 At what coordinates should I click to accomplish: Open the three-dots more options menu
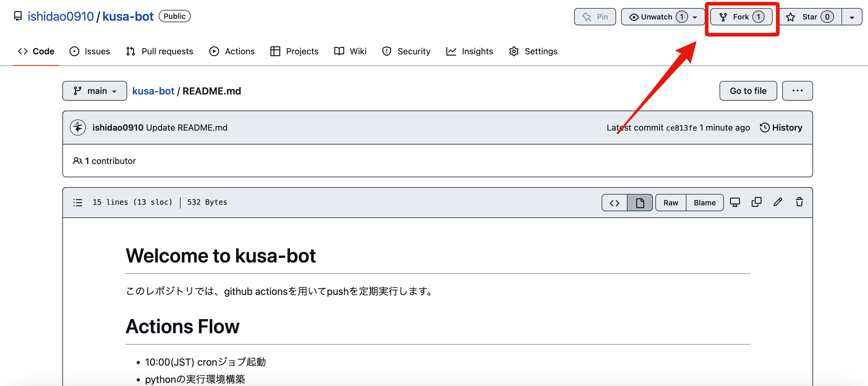coord(797,91)
